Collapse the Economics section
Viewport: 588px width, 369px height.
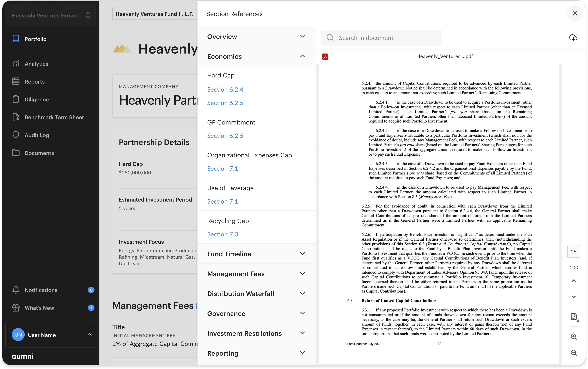point(256,56)
